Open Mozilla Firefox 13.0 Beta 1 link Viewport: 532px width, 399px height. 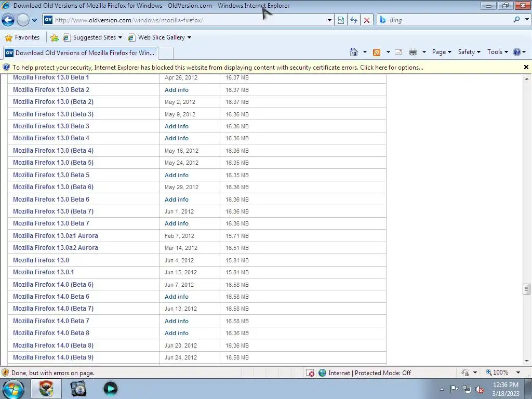tap(51, 77)
